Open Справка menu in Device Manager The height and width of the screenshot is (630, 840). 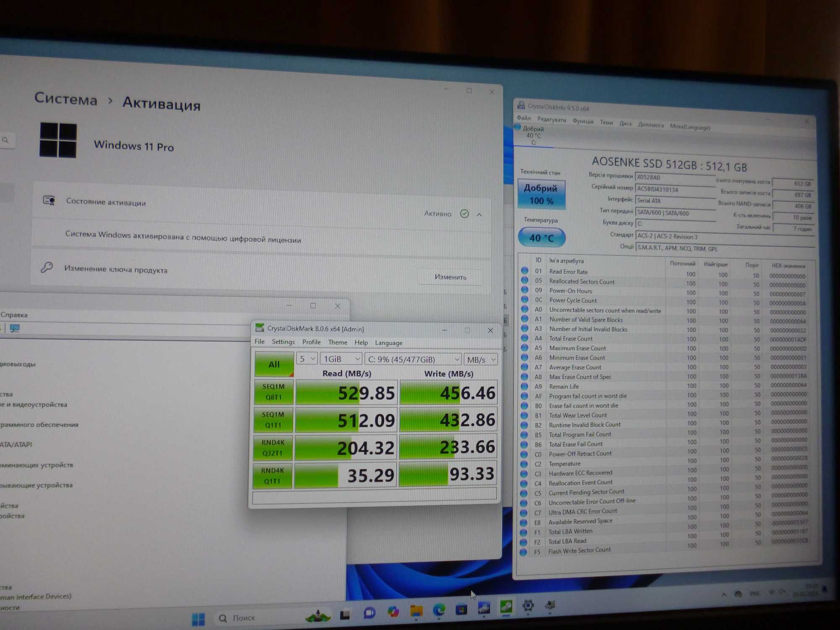point(14,315)
